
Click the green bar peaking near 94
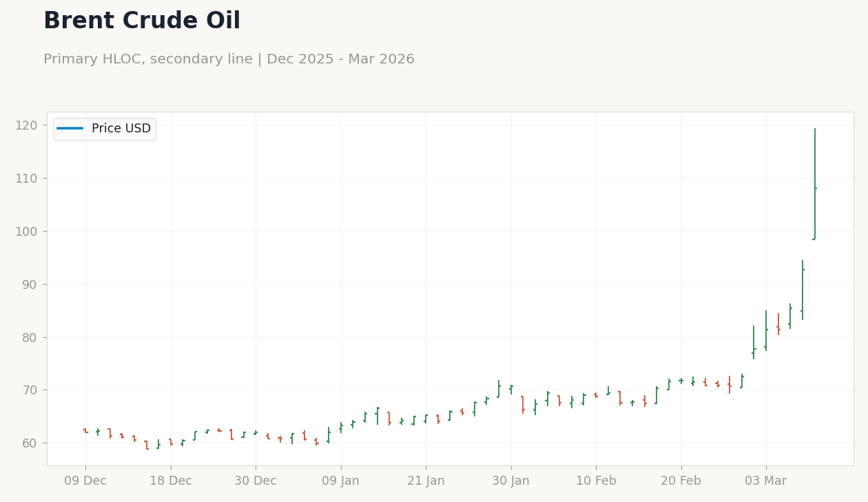(x=803, y=290)
